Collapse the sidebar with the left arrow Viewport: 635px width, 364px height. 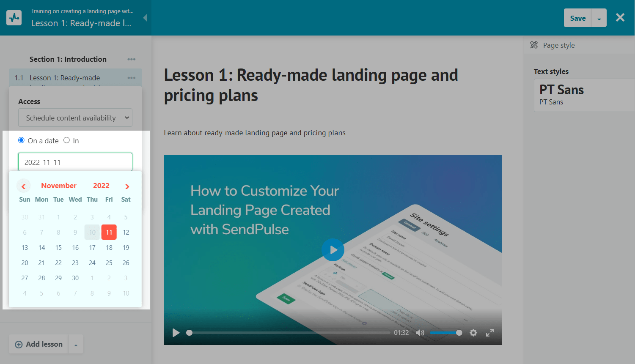(x=145, y=18)
